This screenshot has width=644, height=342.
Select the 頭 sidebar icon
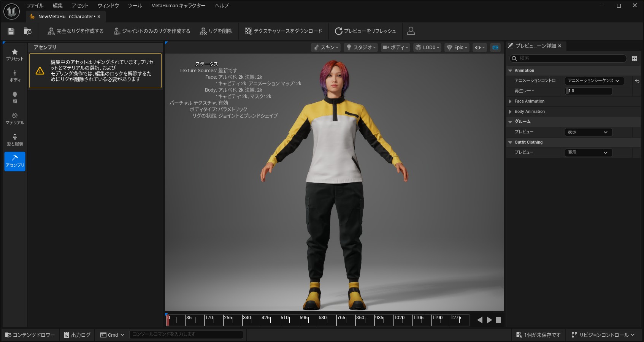pyautogui.click(x=15, y=97)
